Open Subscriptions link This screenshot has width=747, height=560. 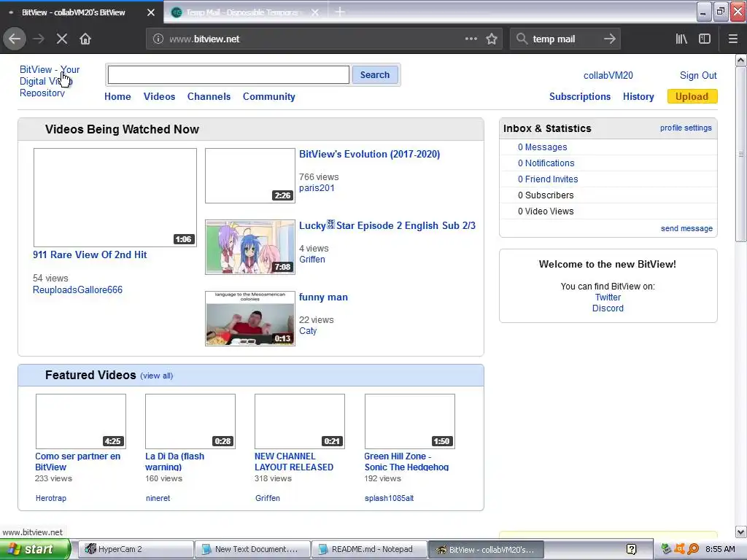[x=580, y=97]
